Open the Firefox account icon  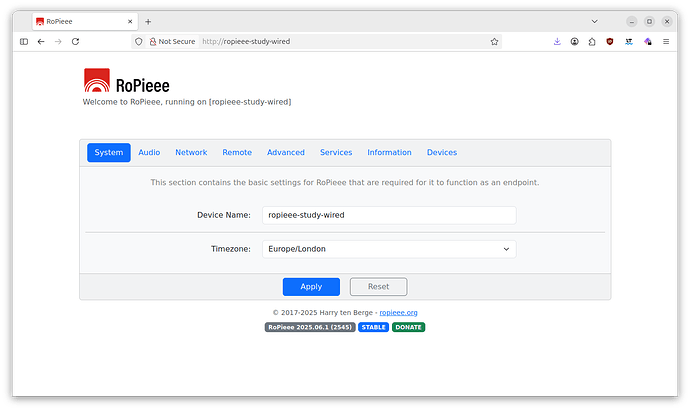[x=575, y=41]
